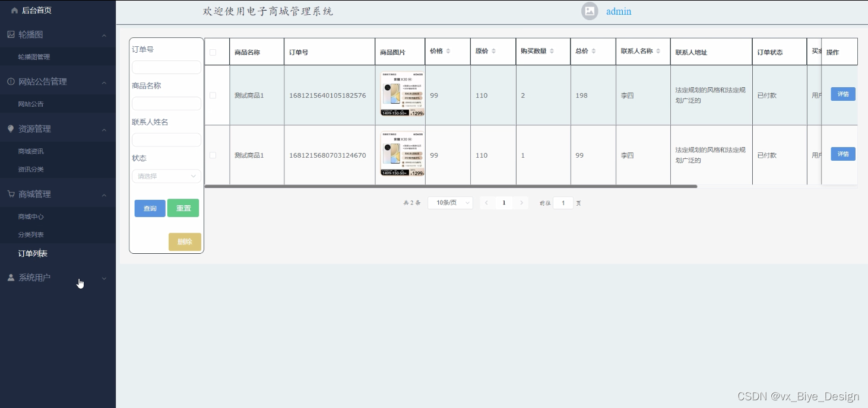
Task: Sort by 原价 column arrows
Action: (x=493, y=52)
